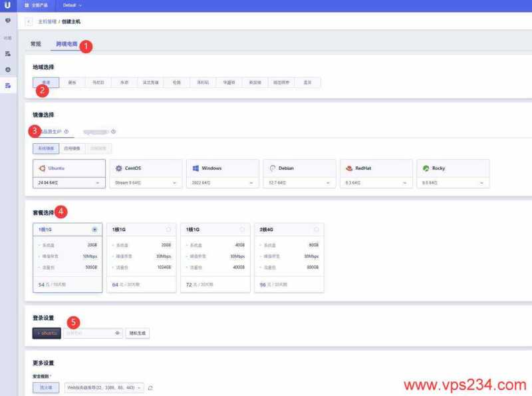Image resolution: width=532 pixels, height=396 pixels.
Task: Switch to the 常规 tab
Action: point(36,44)
